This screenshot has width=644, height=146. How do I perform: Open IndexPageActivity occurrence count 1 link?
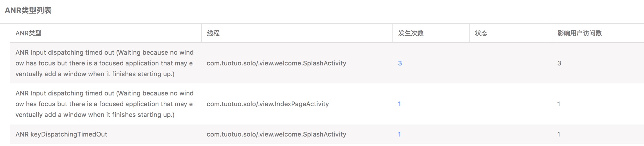click(399, 104)
